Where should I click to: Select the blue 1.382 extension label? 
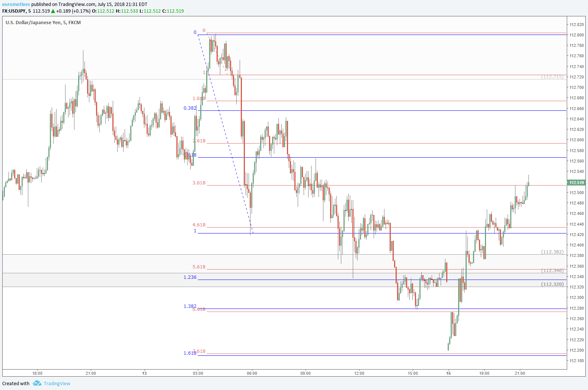190,306
